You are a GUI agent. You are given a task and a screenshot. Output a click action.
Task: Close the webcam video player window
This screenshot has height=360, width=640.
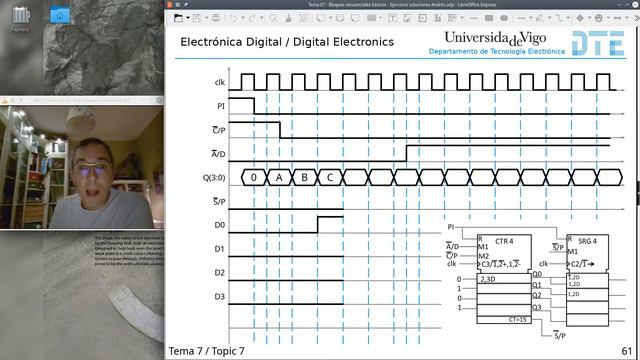tap(160, 100)
